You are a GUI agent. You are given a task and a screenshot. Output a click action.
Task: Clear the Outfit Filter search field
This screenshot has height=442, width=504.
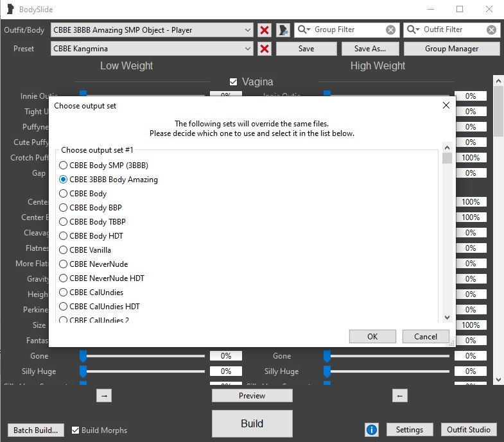491,30
